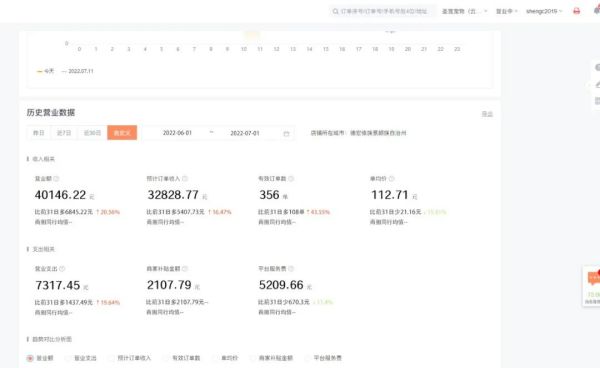Click info icon beside 有效订单数 label
The height and width of the screenshot is (368, 600).
[x=291, y=179]
